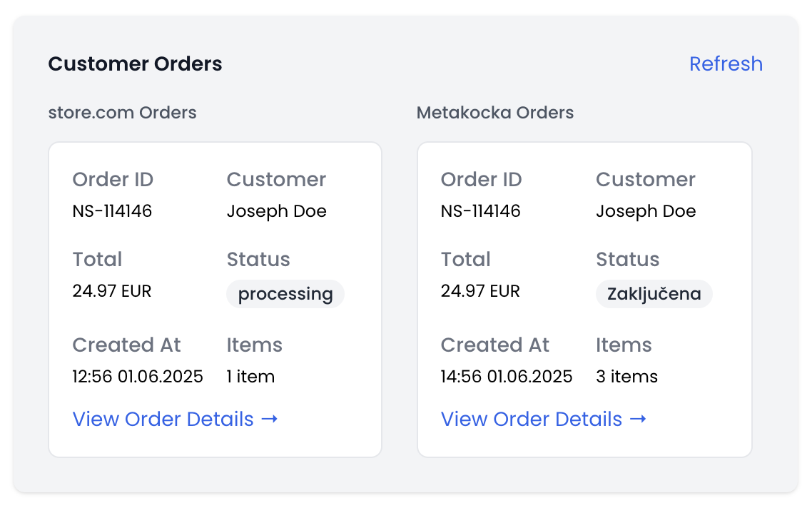Open View Order Details for store.com order
The height and width of the screenshot is (508, 812).
coord(175,419)
